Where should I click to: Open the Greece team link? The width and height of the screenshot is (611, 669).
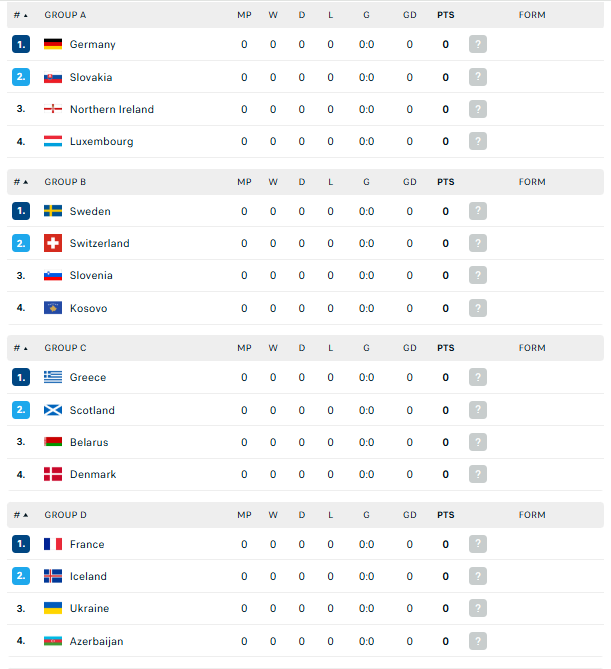(88, 378)
